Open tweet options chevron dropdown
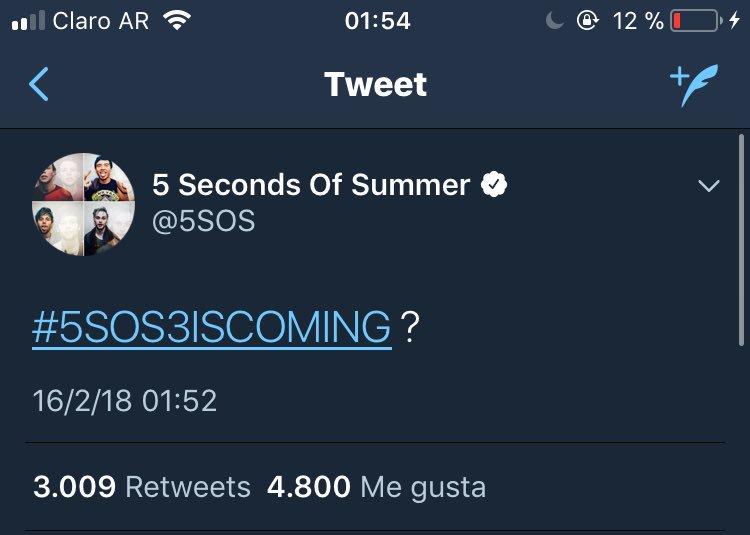This screenshot has width=750, height=535. 708,186
